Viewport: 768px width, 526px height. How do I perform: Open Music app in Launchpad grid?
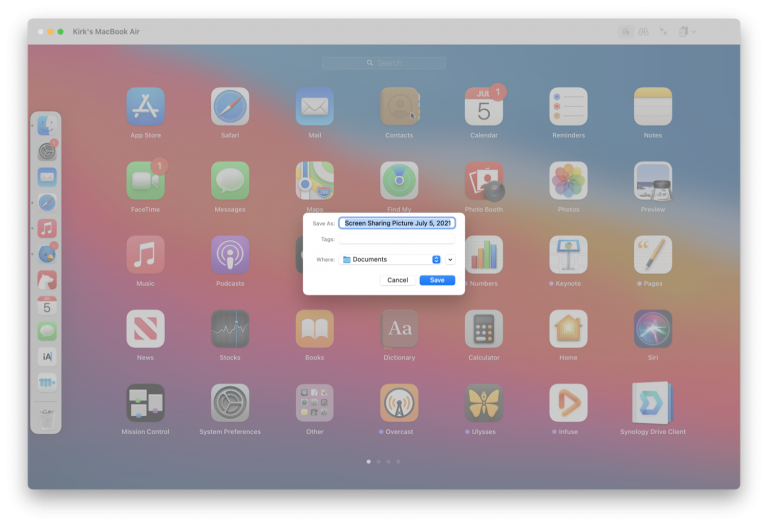tap(145, 255)
